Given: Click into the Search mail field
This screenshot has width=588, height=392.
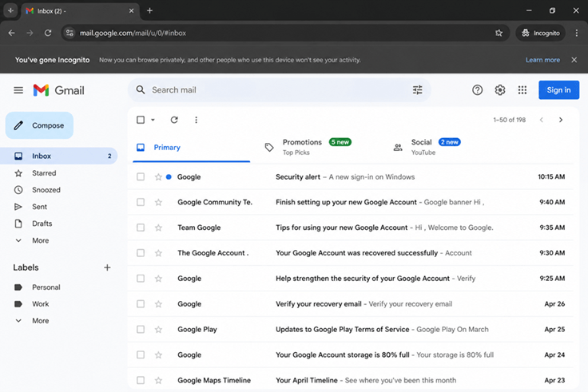Looking at the screenshot, I should tap(280, 90).
